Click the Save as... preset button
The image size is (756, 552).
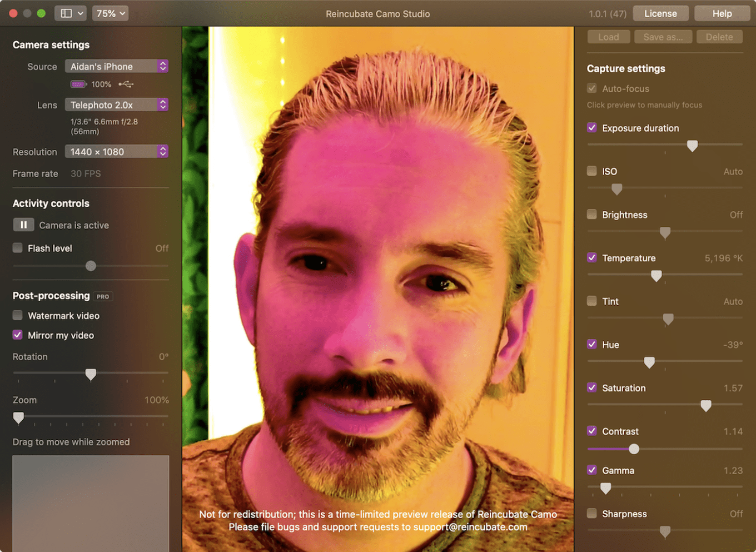[663, 37]
